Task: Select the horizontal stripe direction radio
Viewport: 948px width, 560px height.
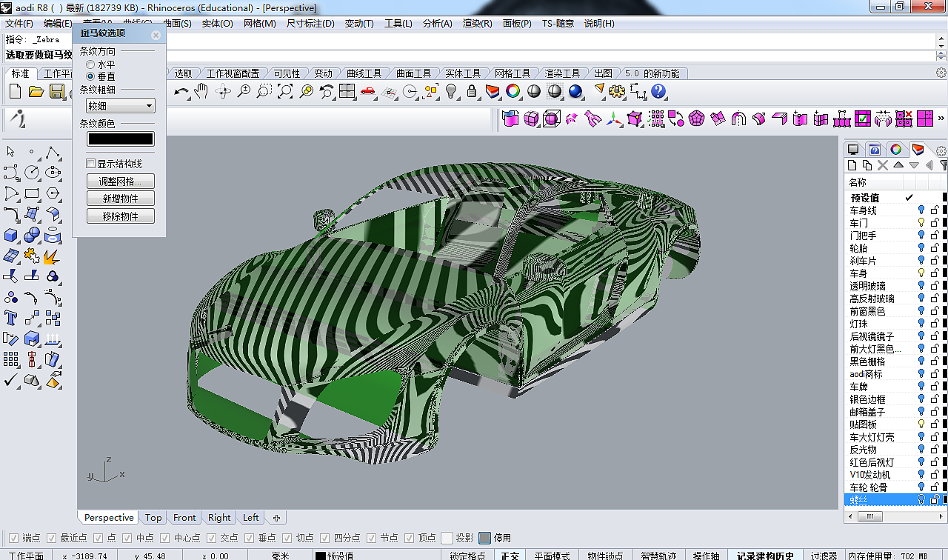Action: [x=90, y=65]
